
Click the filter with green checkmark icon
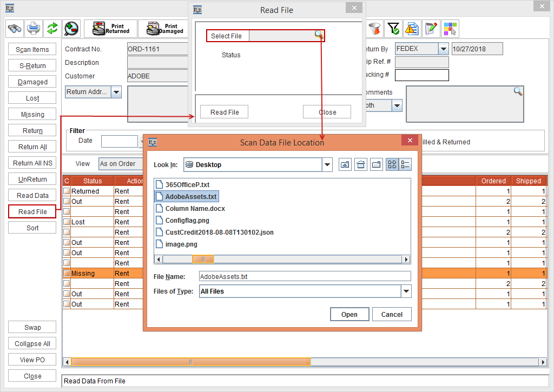click(393, 28)
